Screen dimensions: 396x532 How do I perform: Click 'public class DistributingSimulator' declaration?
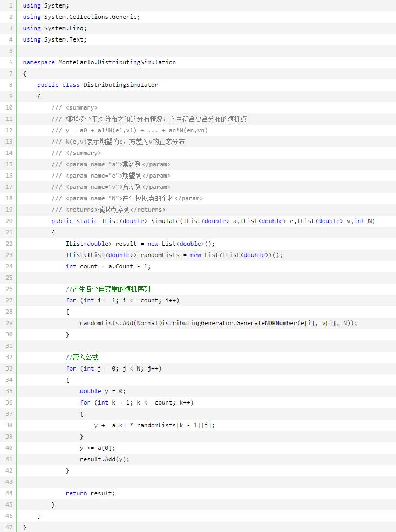[x=98, y=85]
